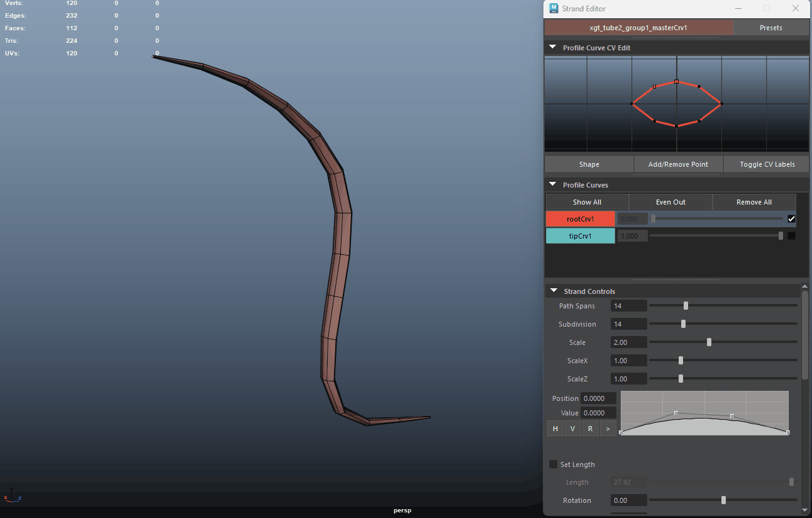Collapse the Strand Controls section

[553, 291]
